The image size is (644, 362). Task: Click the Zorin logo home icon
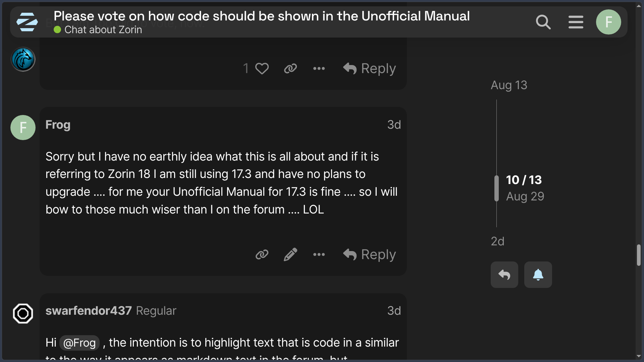27,22
